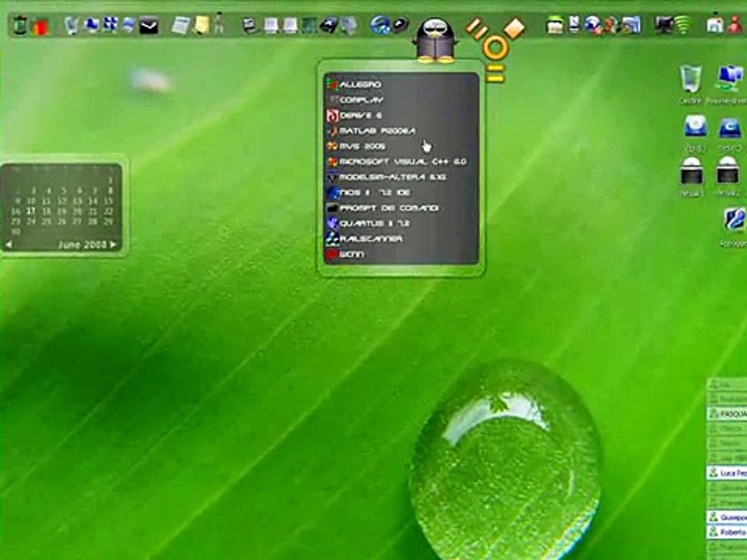
Task: Click the black folder with star icon
Action: pyautogui.click(x=328, y=26)
